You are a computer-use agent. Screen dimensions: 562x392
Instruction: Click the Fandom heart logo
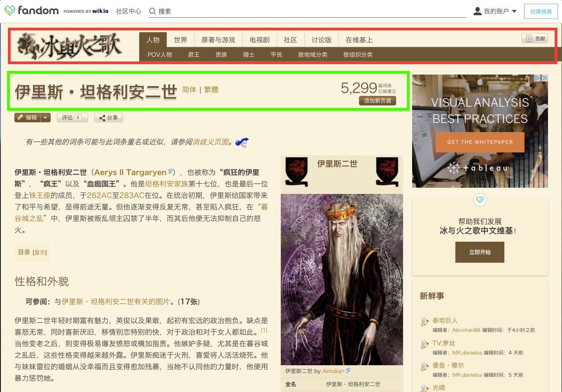tap(10, 11)
